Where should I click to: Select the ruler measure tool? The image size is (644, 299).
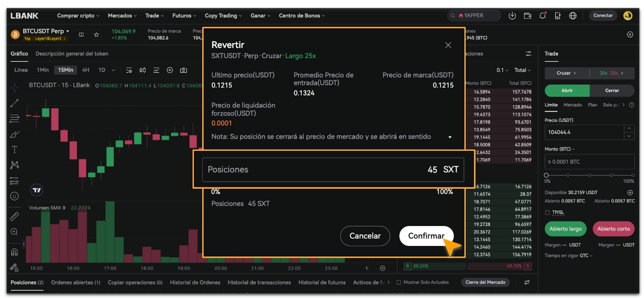tap(14, 217)
